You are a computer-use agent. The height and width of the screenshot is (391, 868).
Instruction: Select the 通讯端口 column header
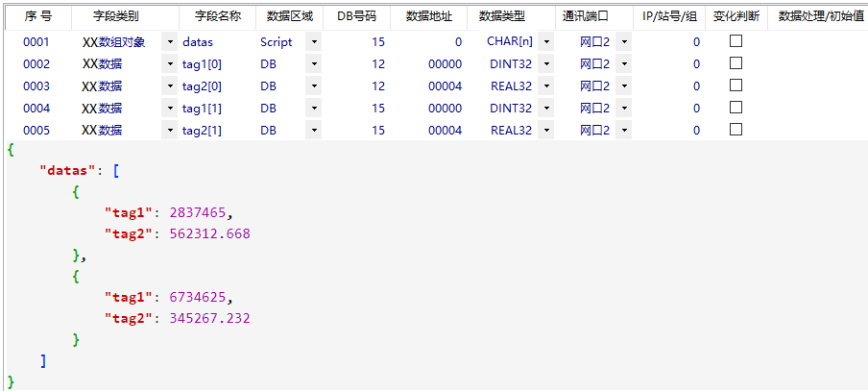coord(585,16)
